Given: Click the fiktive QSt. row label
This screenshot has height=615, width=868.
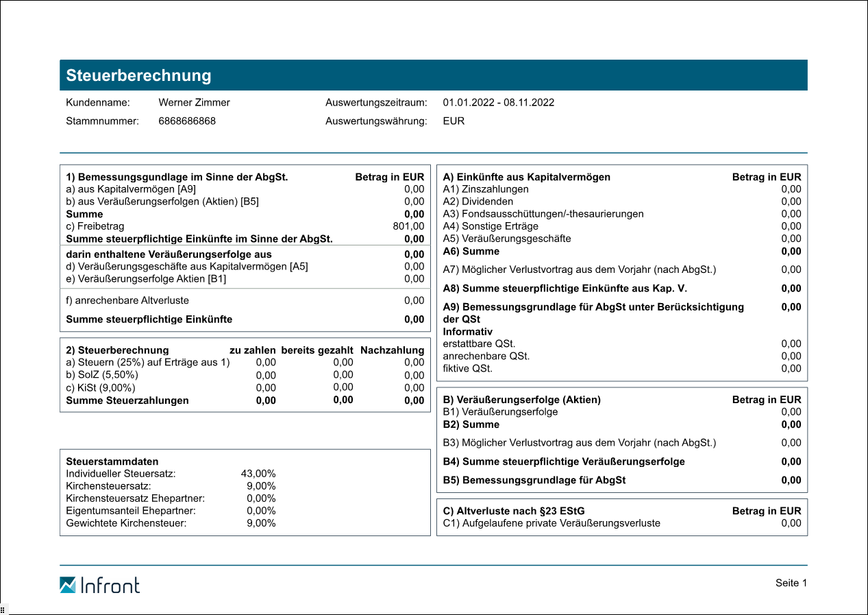Looking at the screenshot, I should coord(467,368).
